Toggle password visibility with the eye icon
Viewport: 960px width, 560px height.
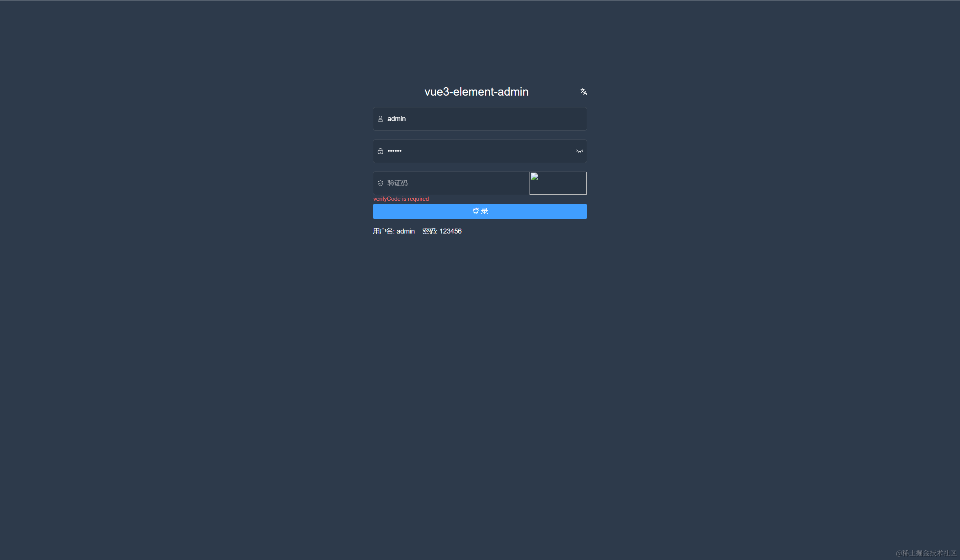coord(579,151)
